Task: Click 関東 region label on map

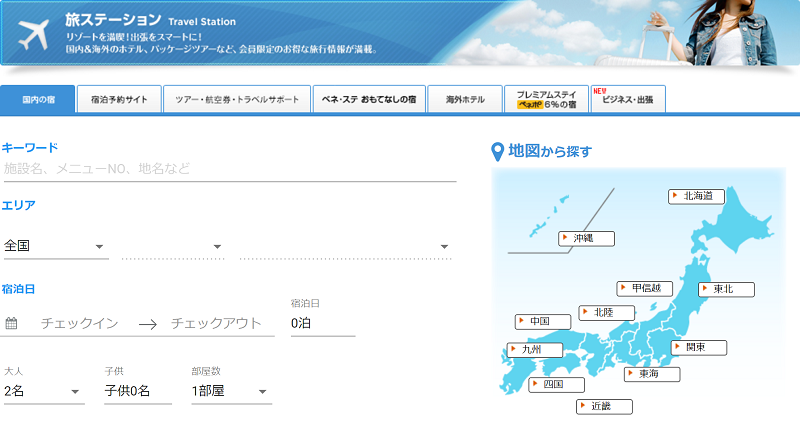Action: coord(698,347)
